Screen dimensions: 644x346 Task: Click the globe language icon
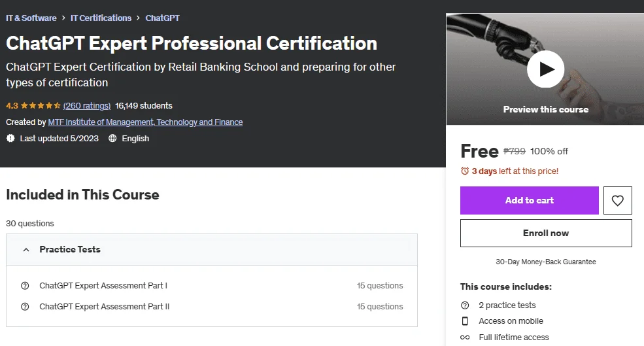tap(112, 139)
